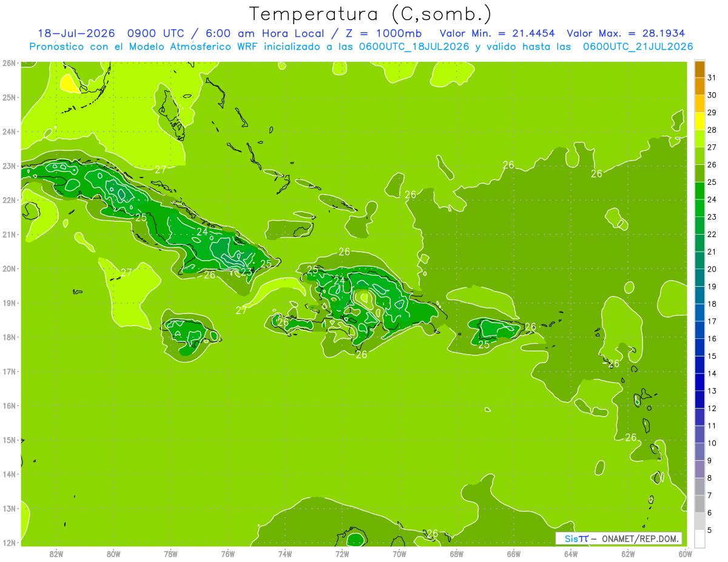The image size is (728, 562).
Task: Click the legend value "31"
Action: pyautogui.click(x=712, y=78)
